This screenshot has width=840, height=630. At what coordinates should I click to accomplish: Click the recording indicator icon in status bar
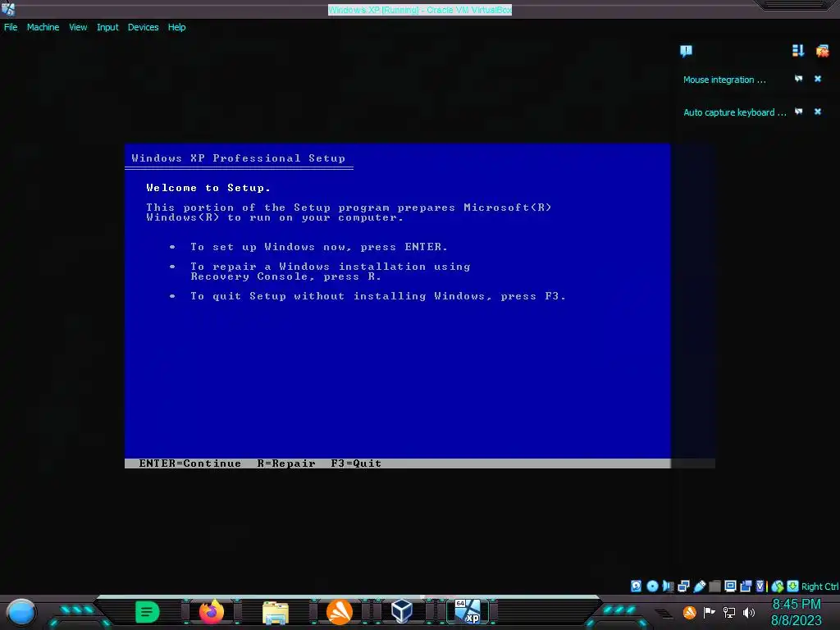745,586
